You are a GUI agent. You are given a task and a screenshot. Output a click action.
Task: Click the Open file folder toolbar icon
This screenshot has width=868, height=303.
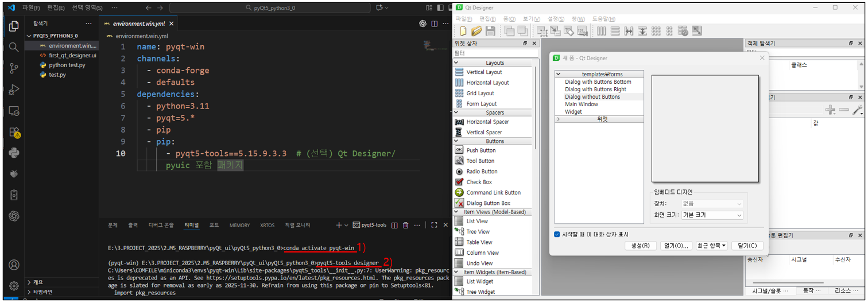[x=476, y=31]
